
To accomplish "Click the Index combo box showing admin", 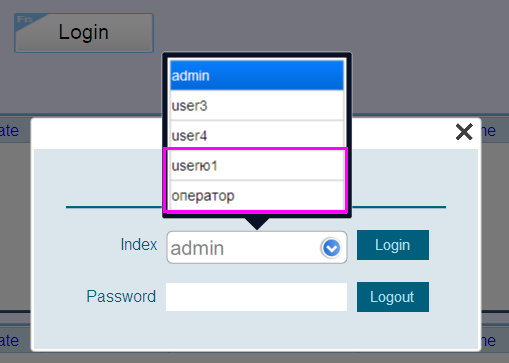I will (257, 247).
